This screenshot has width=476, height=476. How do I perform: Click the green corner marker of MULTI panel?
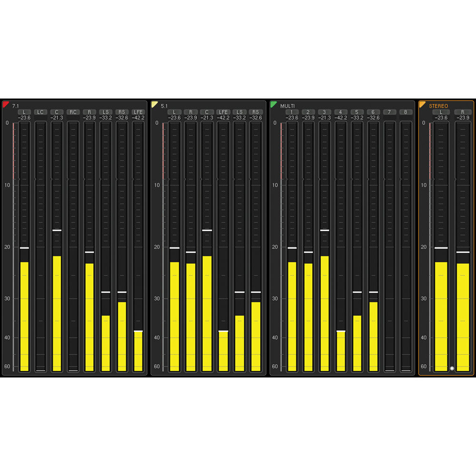coord(273,104)
